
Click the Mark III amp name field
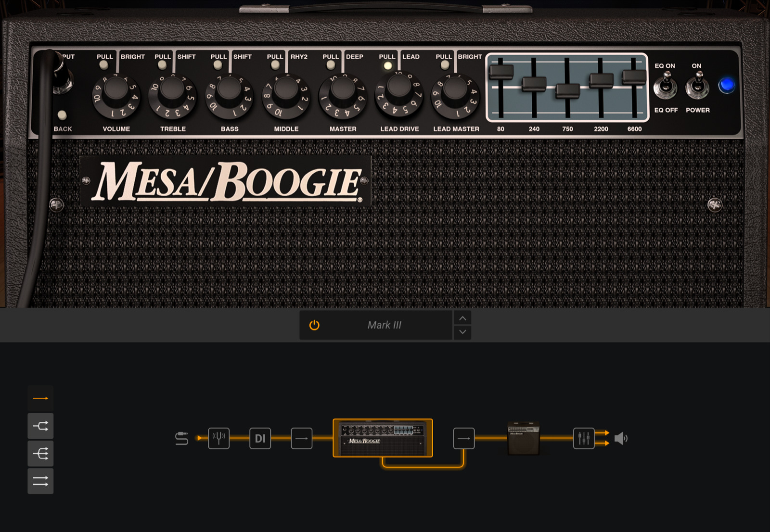point(385,325)
